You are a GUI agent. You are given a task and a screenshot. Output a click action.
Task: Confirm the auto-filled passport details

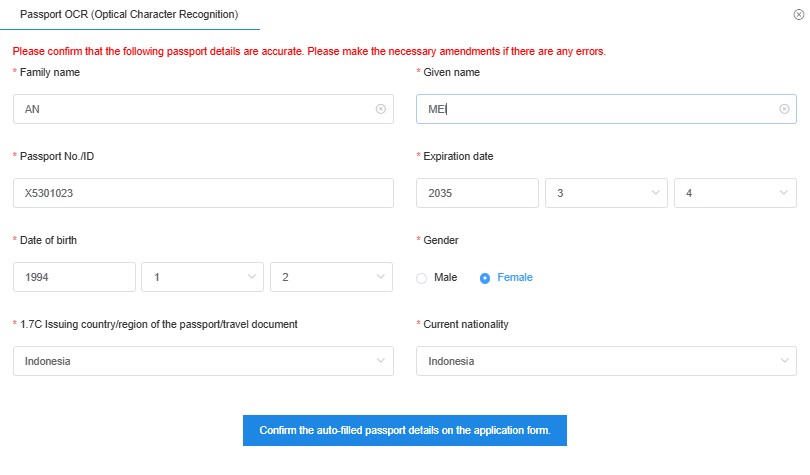pyautogui.click(x=405, y=430)
